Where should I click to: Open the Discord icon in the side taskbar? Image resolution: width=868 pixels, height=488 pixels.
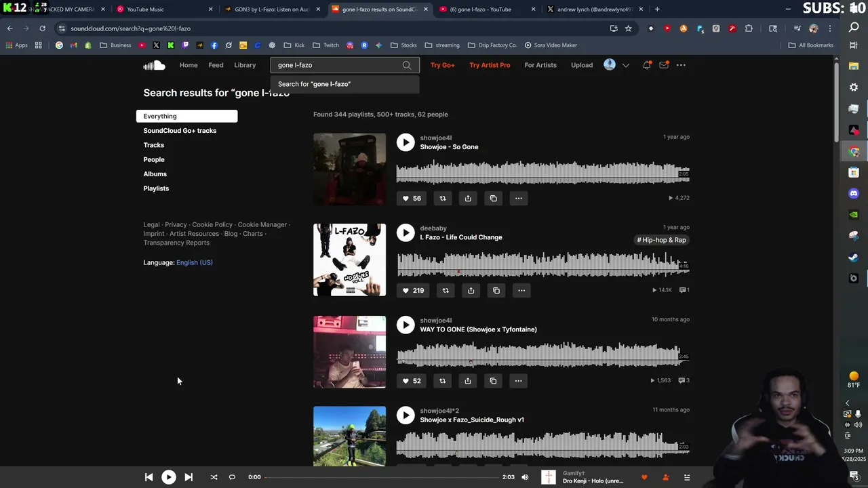[x=854, y=193]
